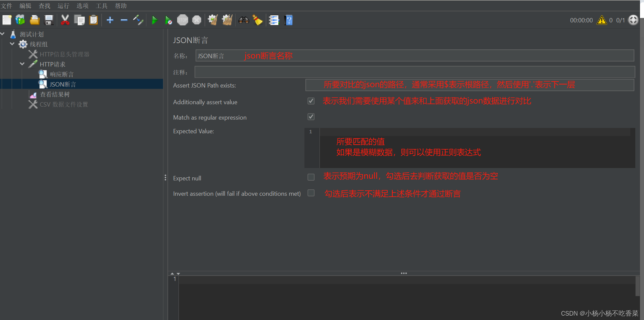The width and height of the screenshot is (644, 320).
Task: Click the vertical split pane handle dots
Action: (x=165, y=178)
